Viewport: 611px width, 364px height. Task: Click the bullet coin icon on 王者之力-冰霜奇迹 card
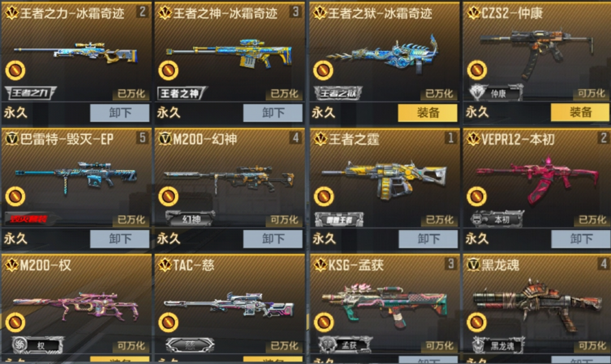[15, 70]
